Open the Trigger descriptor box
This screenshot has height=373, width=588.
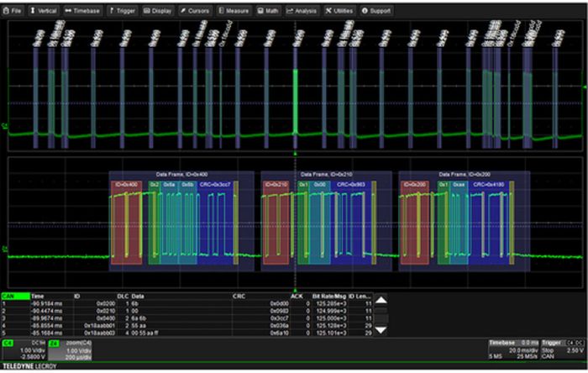point(563,349)
